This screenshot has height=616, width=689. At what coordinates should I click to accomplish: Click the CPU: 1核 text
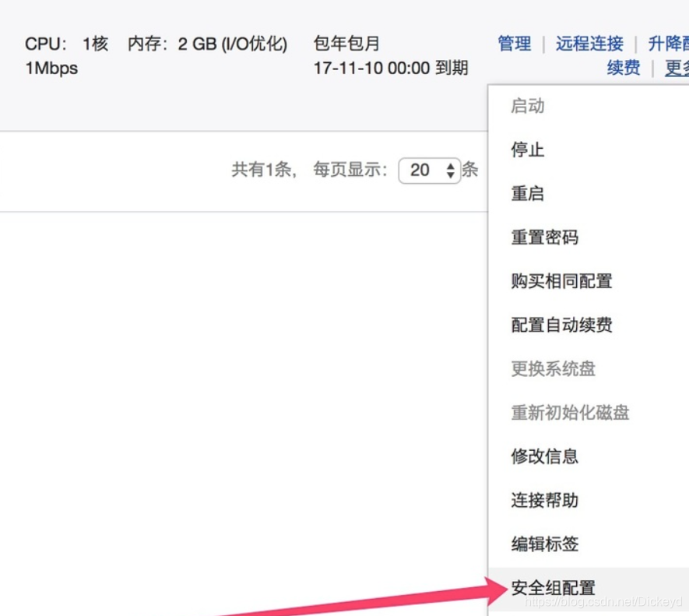coord(66,44)
